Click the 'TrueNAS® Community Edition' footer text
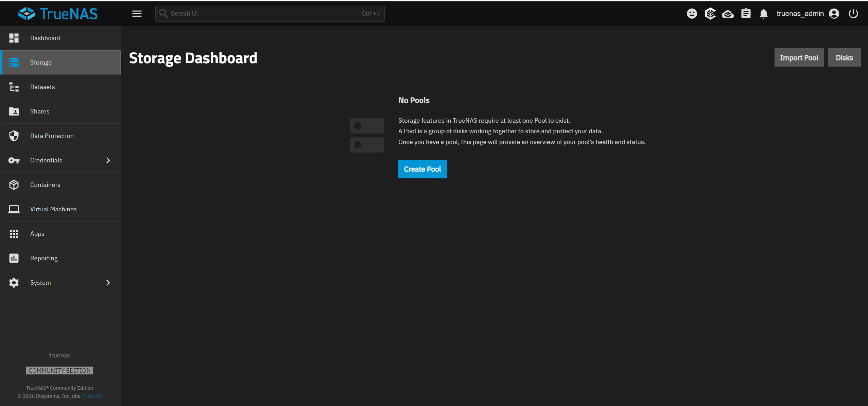 click(x=59, y=388)
